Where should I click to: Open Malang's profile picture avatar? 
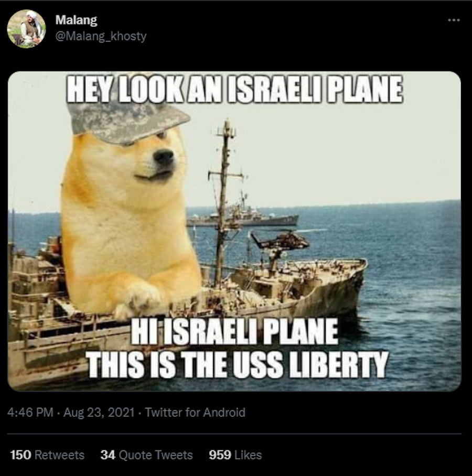[x=26, y=29]
